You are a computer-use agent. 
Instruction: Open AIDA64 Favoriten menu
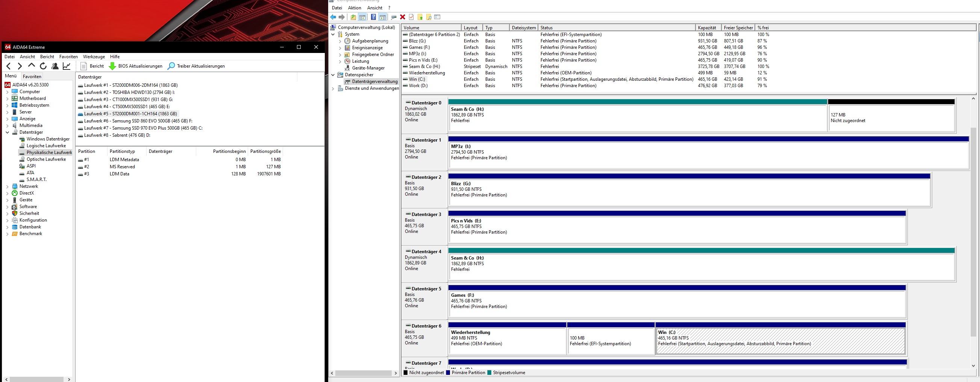click(68, 57)
